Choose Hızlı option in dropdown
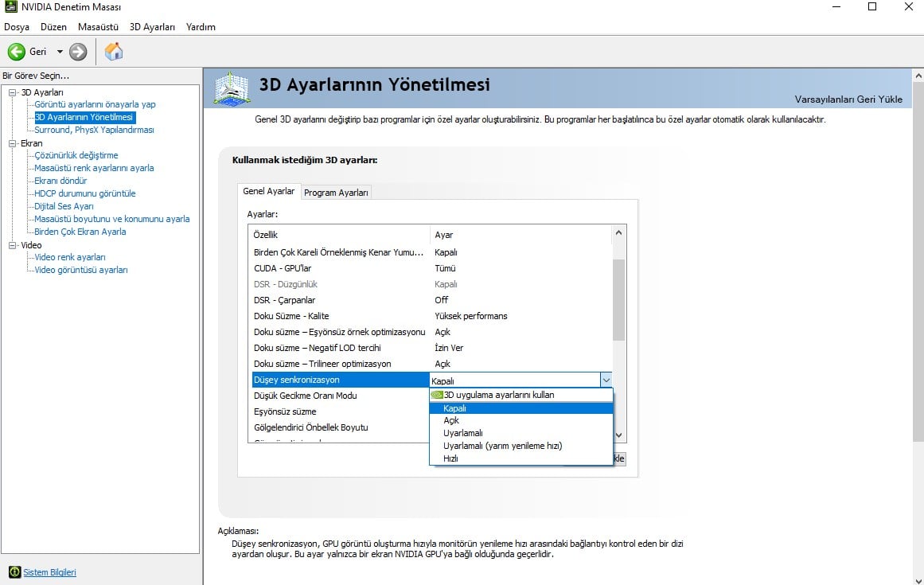Viewport: 924px width, 585px height. pos(521,458)
